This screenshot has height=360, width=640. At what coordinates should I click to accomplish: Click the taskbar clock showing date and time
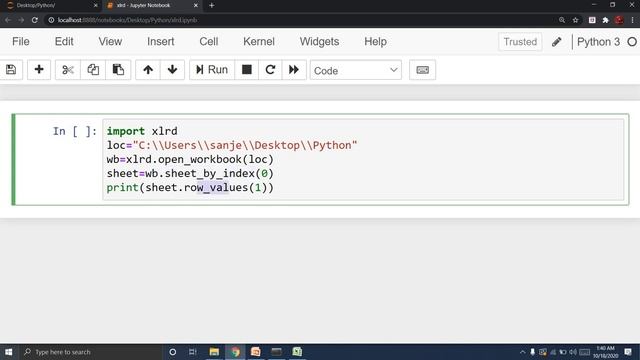tap(605, 352)
